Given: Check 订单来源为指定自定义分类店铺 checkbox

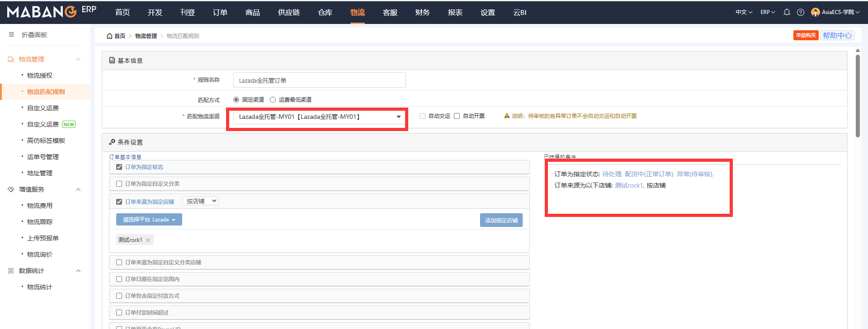Looking at the screenshot, I should [x=119, y=262].
